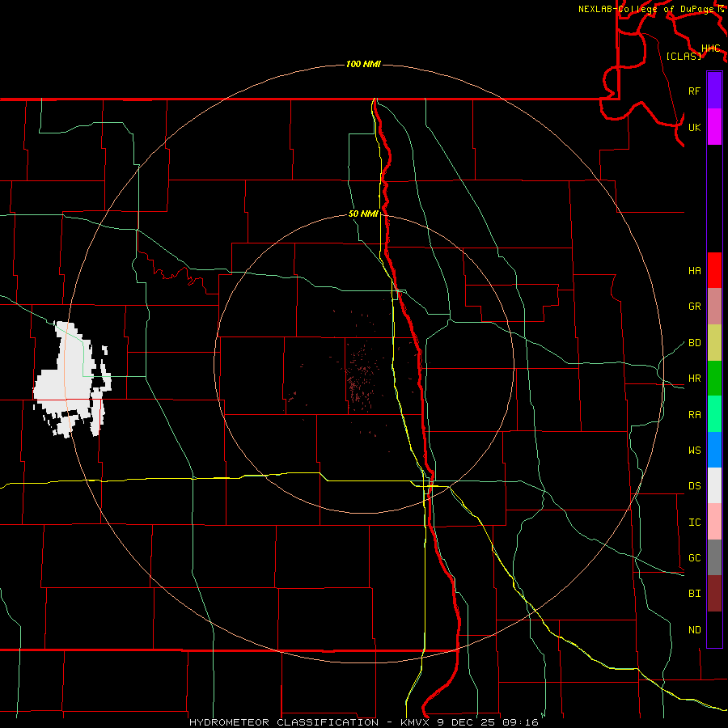Click the RA legend label
Image resolution: width=728 pixels, height=728 pixels.
coord(694,415)
